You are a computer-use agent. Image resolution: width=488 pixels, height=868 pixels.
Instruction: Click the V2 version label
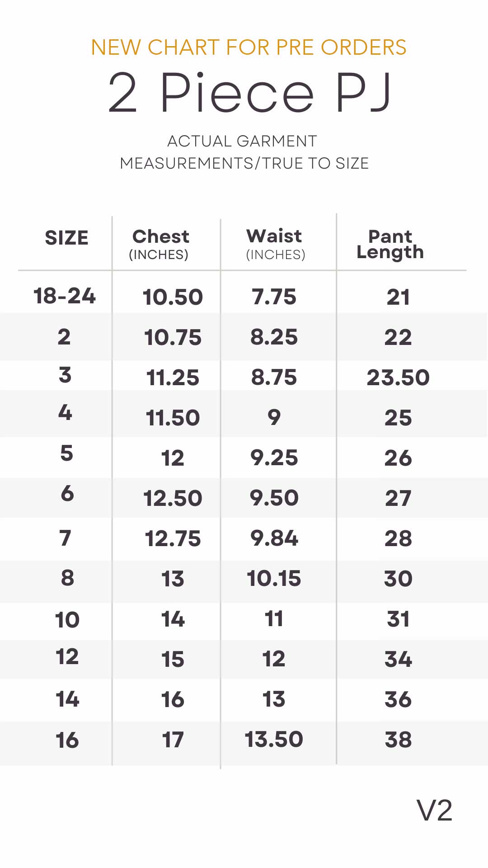click(x=434, y=810)
